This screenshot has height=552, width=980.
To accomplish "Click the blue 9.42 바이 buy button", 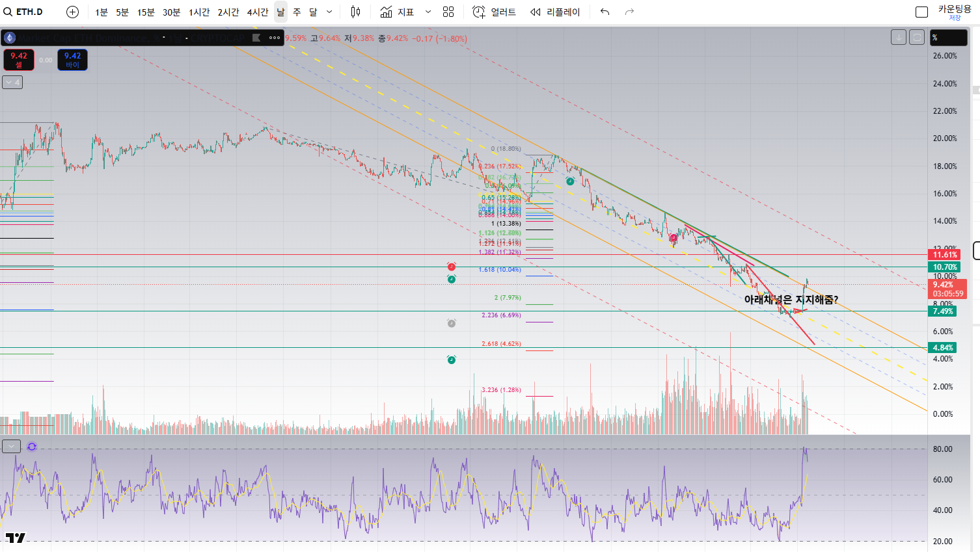I will 72,60.
